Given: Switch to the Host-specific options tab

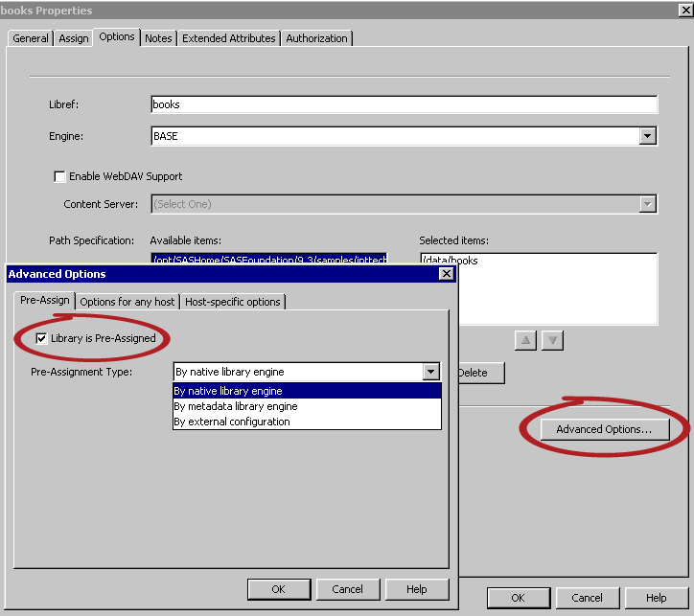Looking at the screenshot, I should [233, 302].
